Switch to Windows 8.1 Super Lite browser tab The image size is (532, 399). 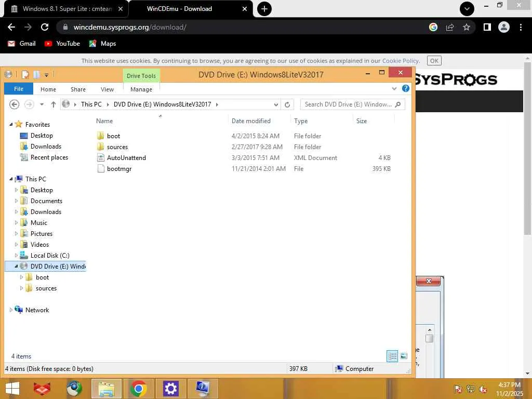pos(66,9)
